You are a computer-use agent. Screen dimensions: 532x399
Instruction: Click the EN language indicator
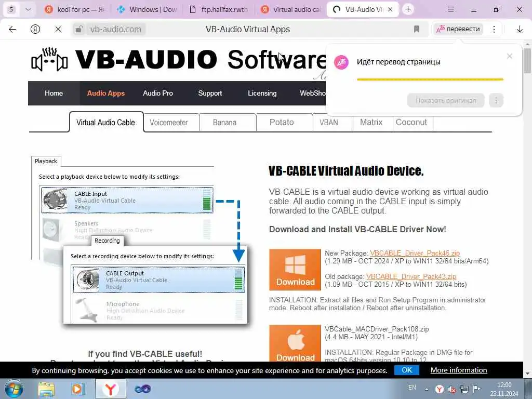pyautogui.click(x=412, y=388)
